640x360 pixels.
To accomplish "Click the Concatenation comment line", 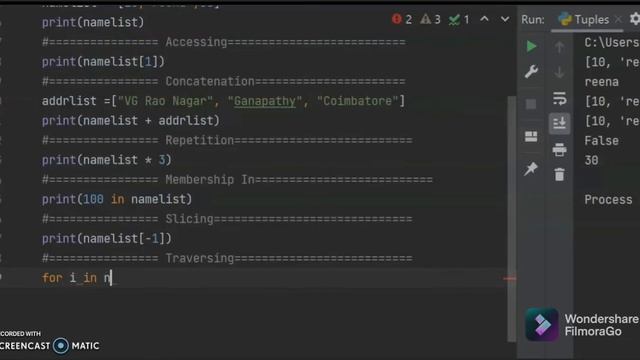I will pos(224,82).
